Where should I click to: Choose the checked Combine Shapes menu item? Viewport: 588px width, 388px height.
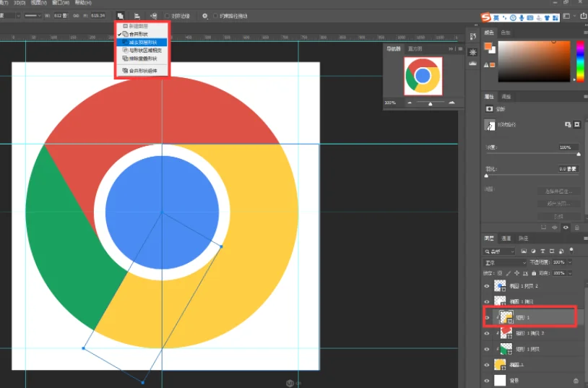tap(142, 34)
